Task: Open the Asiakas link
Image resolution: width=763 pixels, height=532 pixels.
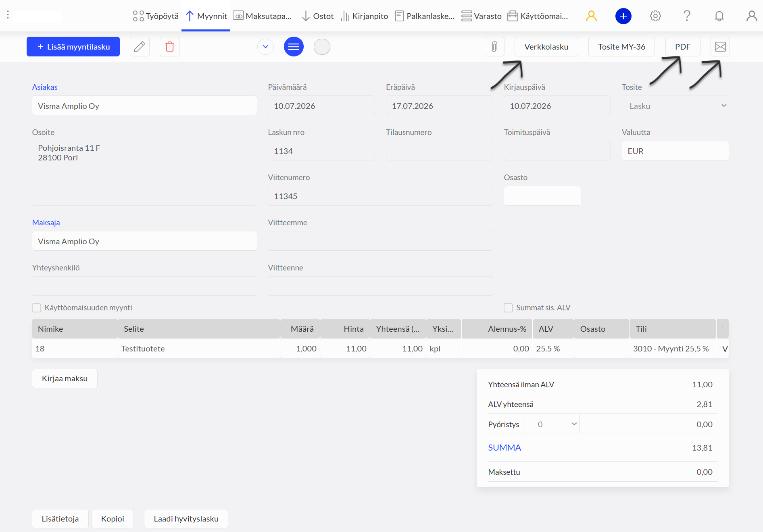Action: 45,87
